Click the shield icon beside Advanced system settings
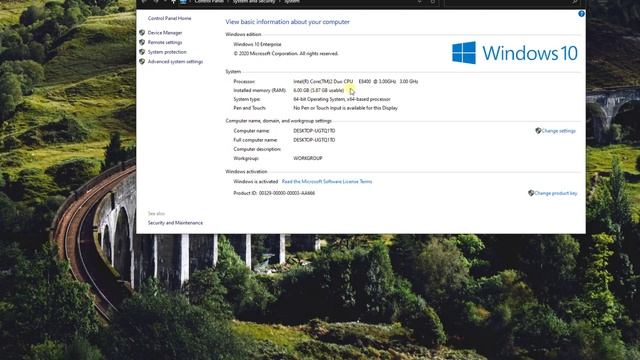This screenshot has height=360, width=640. point(142,62)
